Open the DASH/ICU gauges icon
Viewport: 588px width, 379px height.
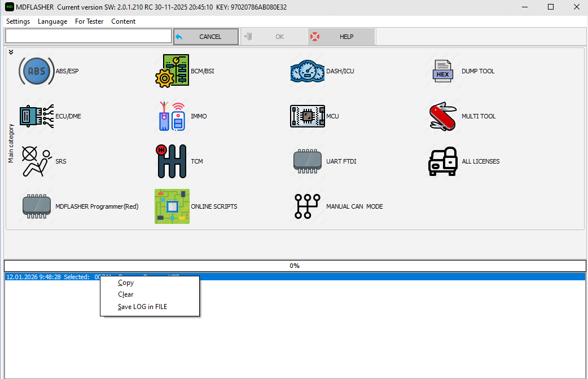click(x=308, y=72)
